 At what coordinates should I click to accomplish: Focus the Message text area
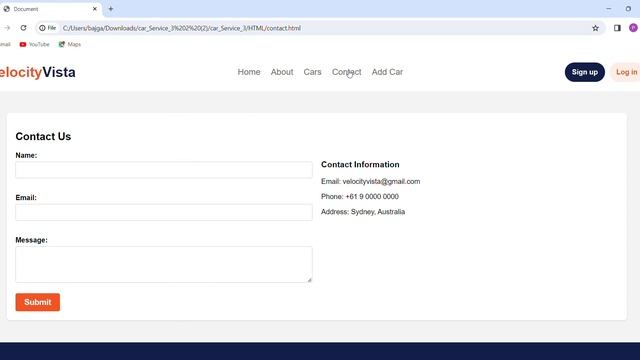coord(164,264)
